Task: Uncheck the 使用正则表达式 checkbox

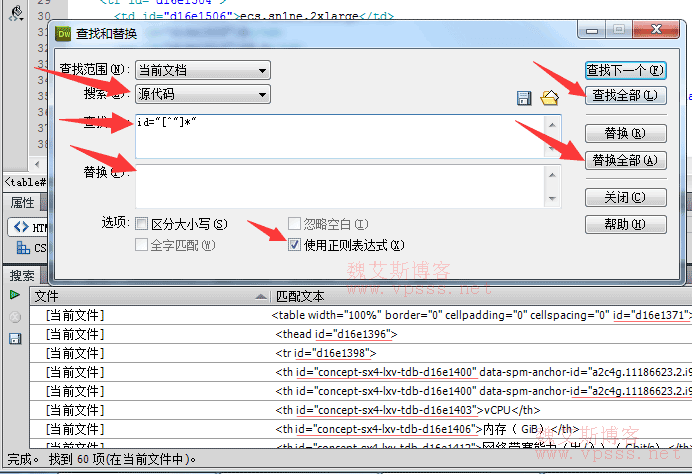Action: (294, 245)
